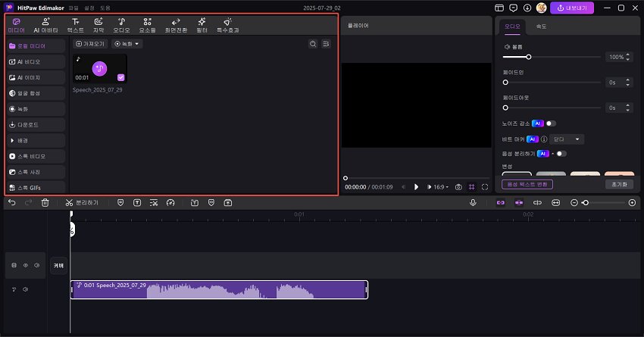Viewport: 644px width, 337px height.
Task: Open the 특수효과 effects panel
Action: 227,25
